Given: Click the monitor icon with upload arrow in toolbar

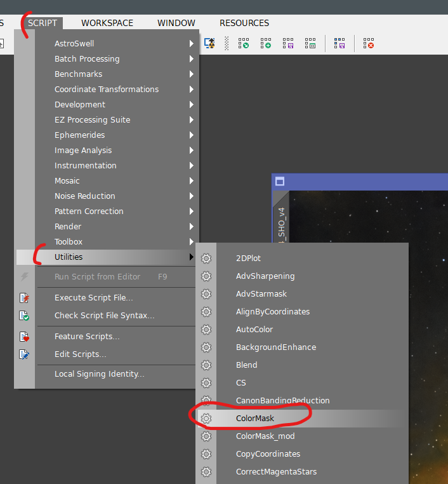Looking at the screenshot, I should point(209,43).
